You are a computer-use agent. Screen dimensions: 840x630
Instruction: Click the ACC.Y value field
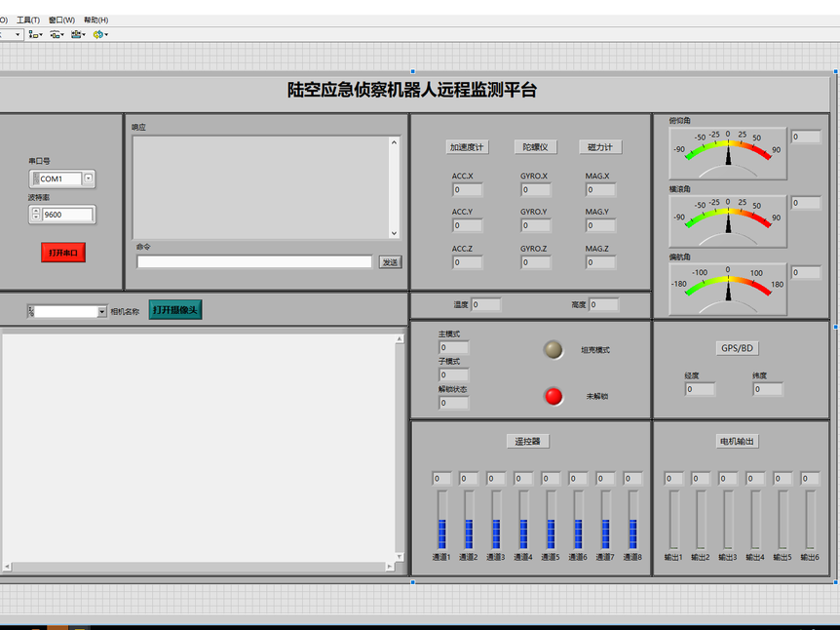pyautogui.click(x=467, y=225)
